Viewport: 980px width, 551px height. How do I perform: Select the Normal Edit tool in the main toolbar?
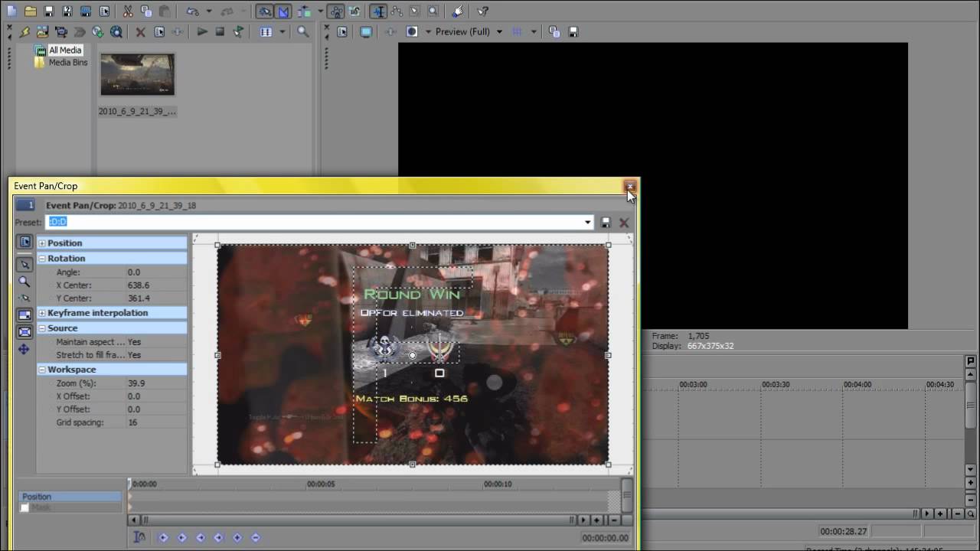point(377,11)
